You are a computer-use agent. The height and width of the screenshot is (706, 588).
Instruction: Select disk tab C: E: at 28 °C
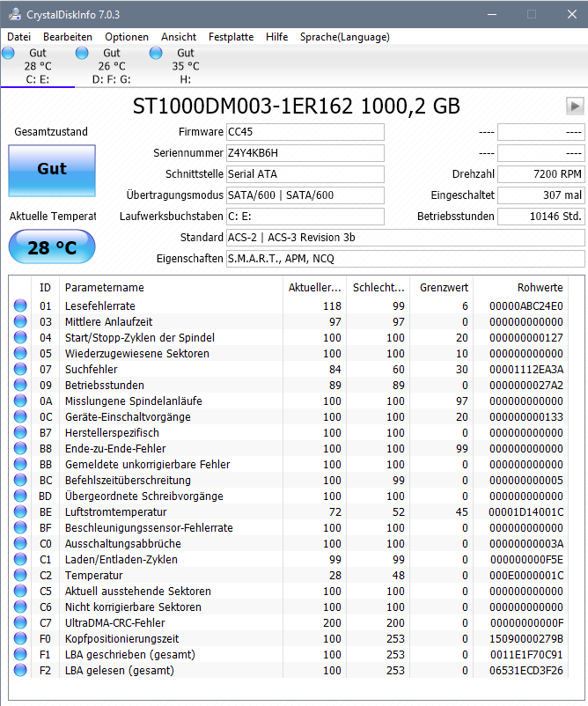(38, 66)
